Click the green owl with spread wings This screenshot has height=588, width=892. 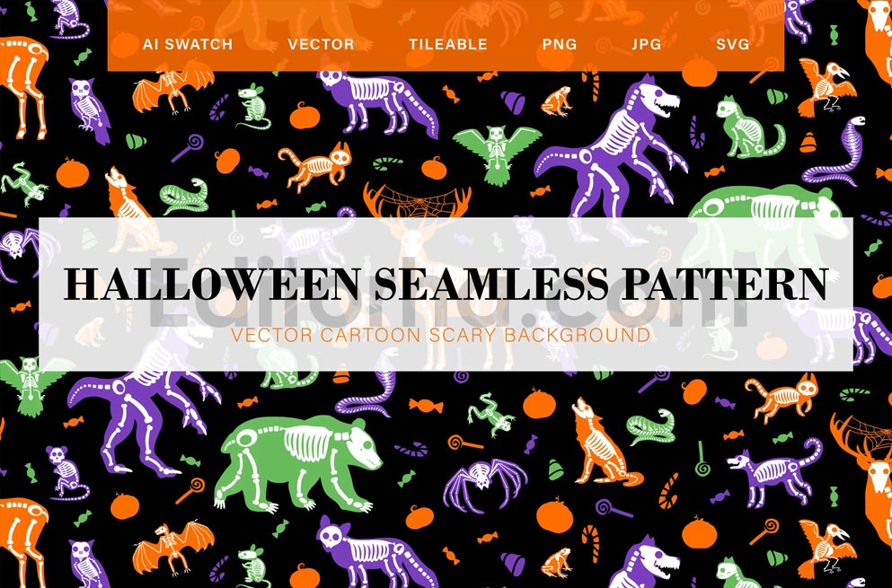tap(497, 153)
